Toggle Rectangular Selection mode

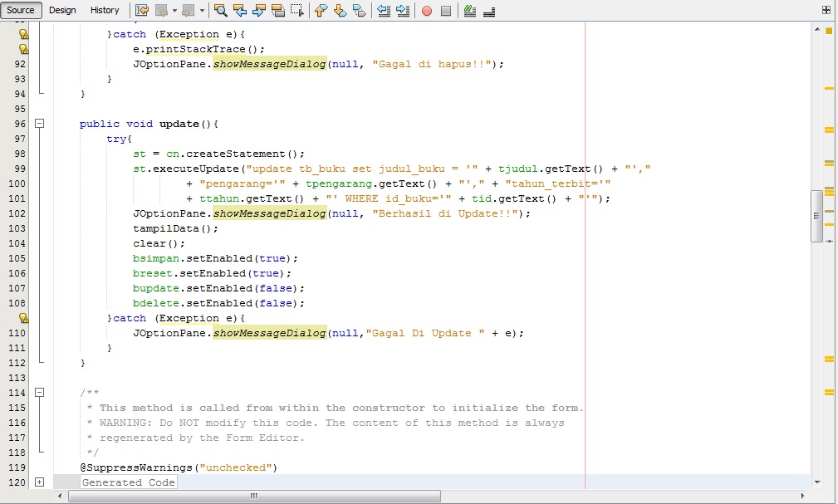296,10
